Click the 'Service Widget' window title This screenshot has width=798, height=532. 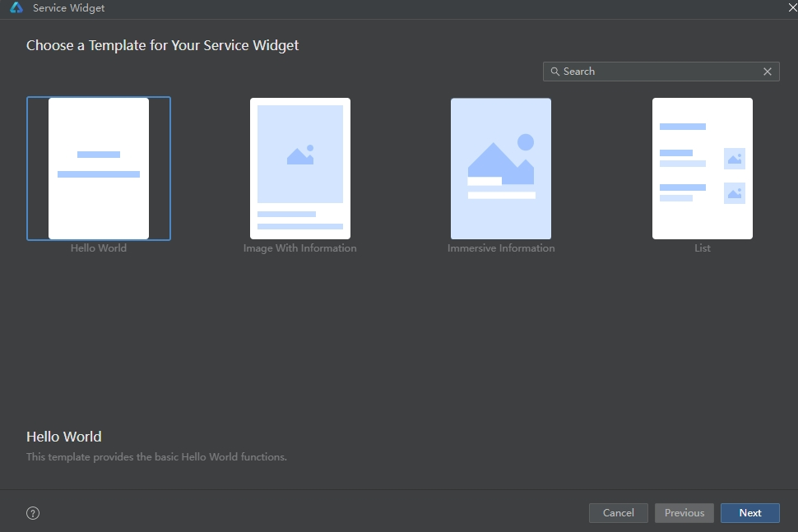coord(69,8)
